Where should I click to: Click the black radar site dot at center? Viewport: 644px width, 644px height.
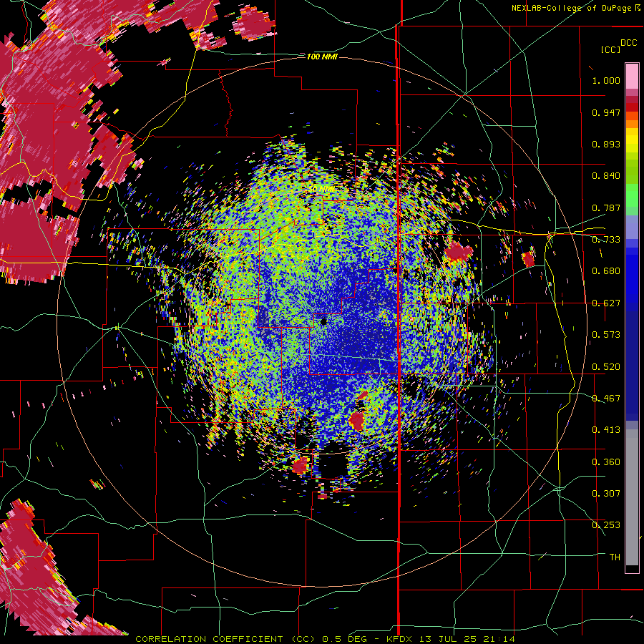tap(323, 321)
